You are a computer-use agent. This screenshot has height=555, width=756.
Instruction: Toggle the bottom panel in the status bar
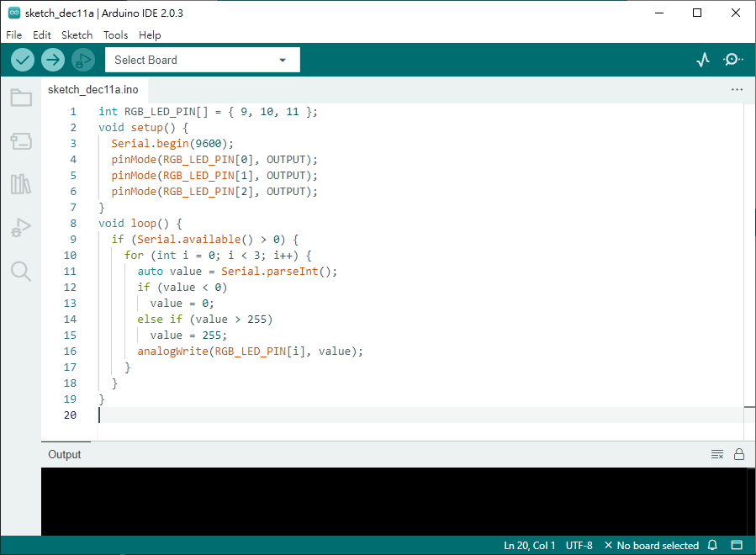click(737, 546)
